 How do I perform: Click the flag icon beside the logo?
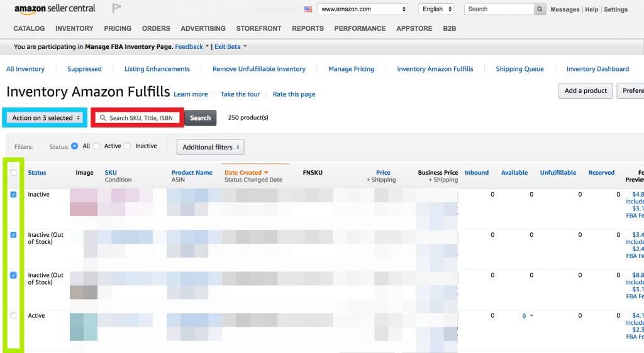[x=116, y=8]
